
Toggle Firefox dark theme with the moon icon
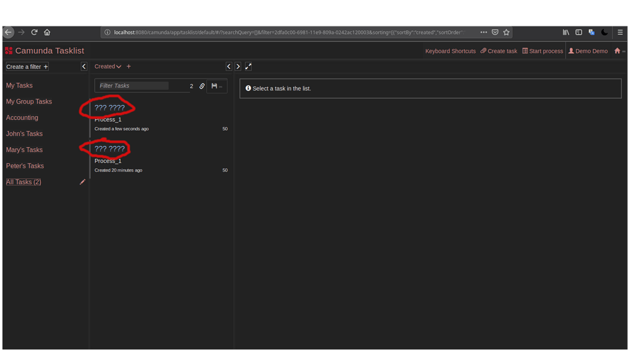[x=605, y=32]
